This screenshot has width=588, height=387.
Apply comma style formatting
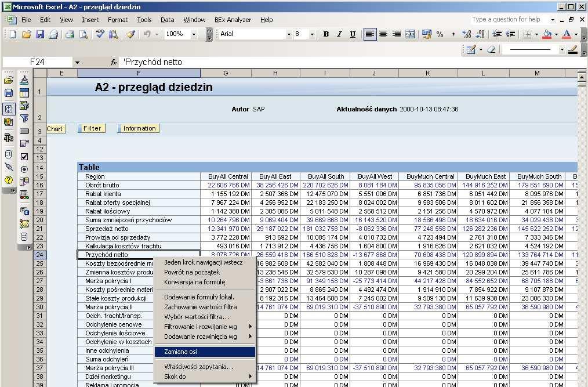click(x=453, y=34)
